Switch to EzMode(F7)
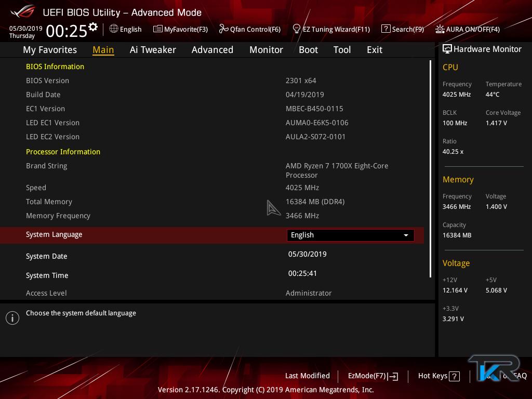 (373, 376)
